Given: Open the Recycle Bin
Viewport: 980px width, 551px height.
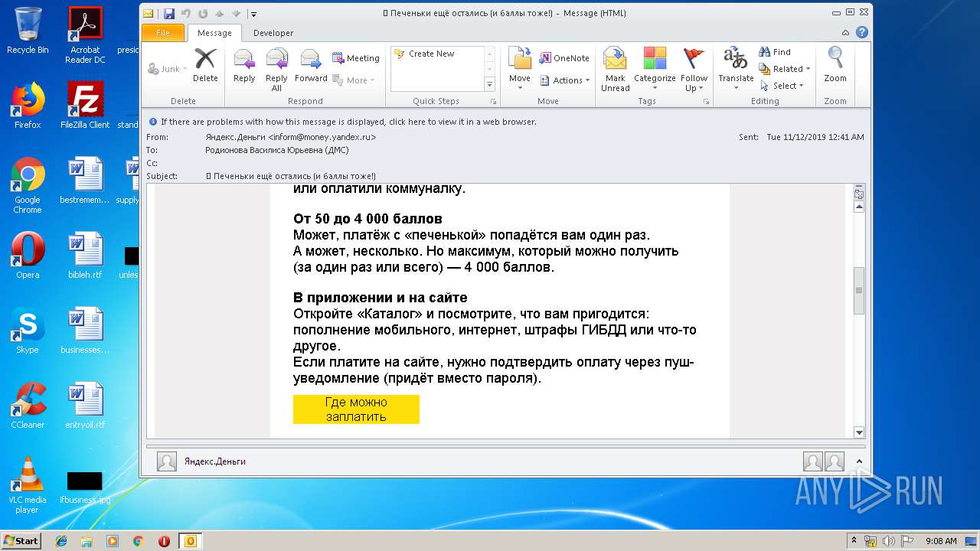Looking at the screenshot, I should (x=28, y=31).
